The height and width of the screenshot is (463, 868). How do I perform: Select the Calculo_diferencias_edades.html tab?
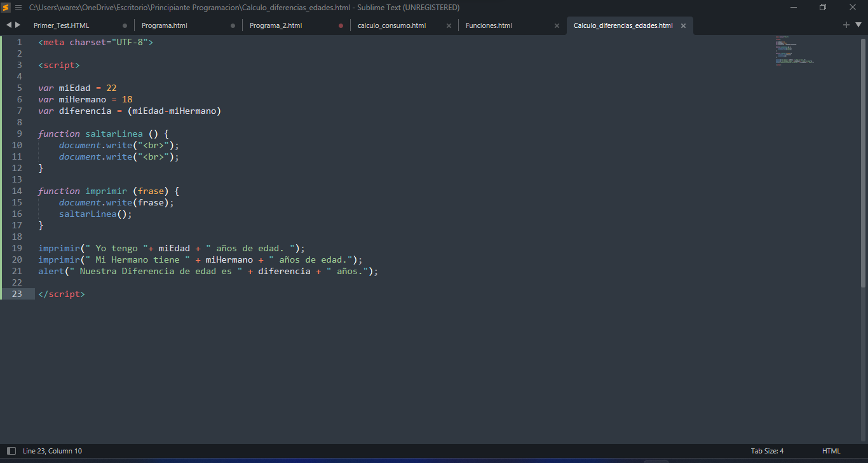[623, 25]
